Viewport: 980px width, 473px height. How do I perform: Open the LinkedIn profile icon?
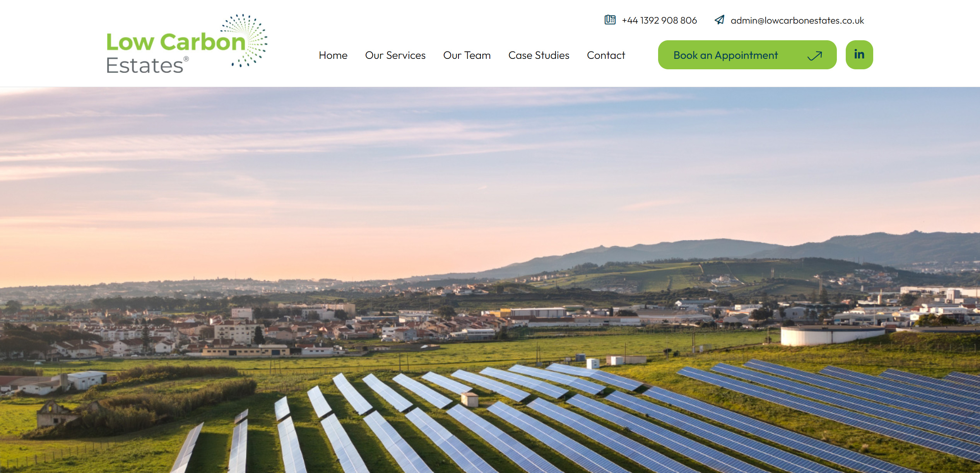[859, 55]
